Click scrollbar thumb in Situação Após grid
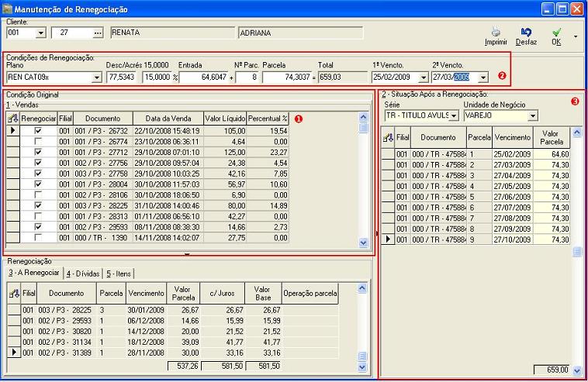This screenshot has height=382, width=588. click(576, 253)
